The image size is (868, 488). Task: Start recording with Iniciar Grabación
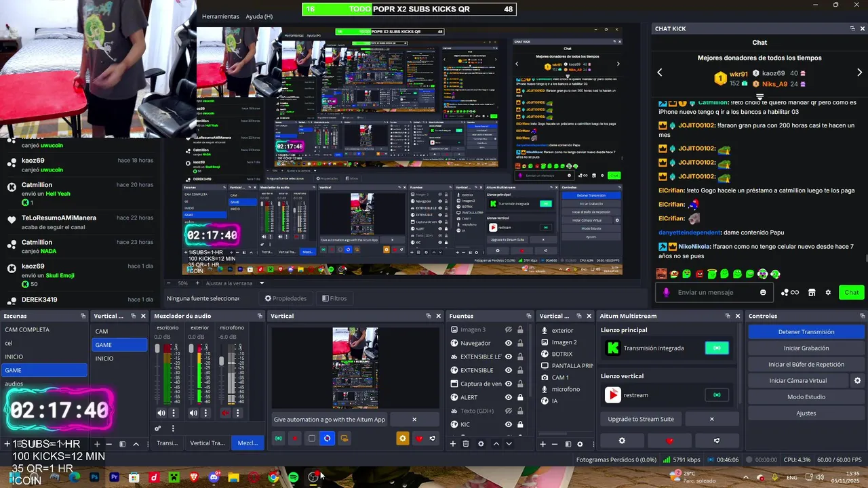click(x=806, y=348)
